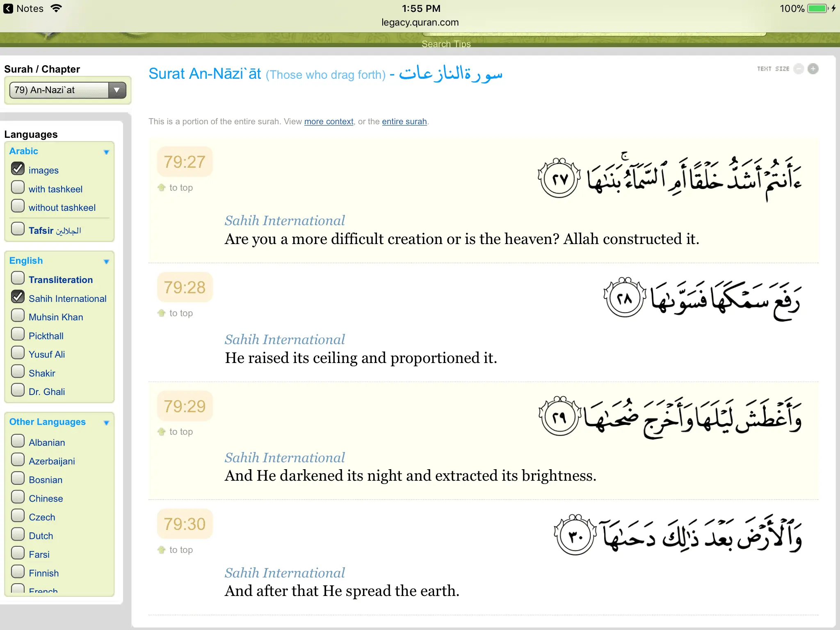Open the Surah chapter dropdown
840x630 pixels.
click(68, 90)
